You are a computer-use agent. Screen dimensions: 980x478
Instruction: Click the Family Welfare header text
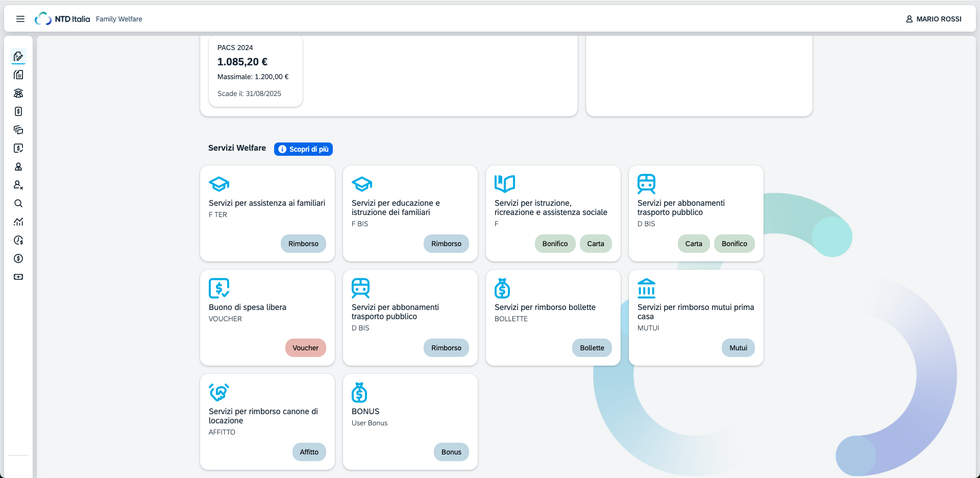(119, 19)
